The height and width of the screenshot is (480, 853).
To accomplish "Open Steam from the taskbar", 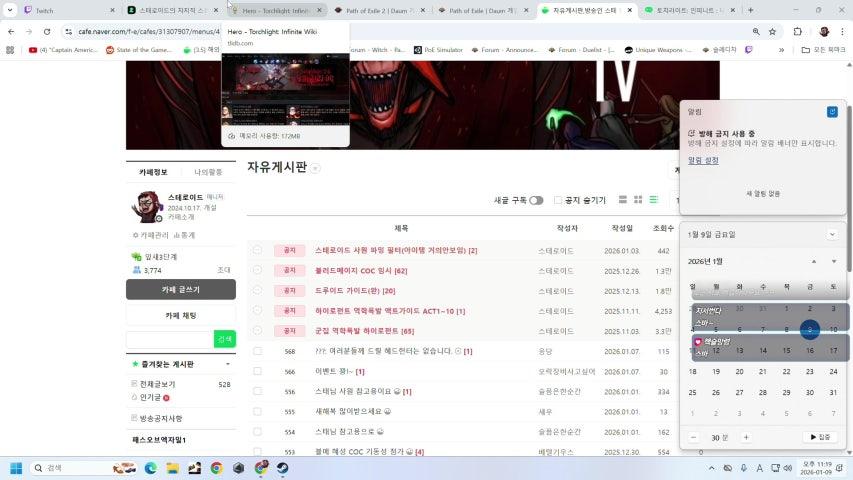I will click(282, 468).
